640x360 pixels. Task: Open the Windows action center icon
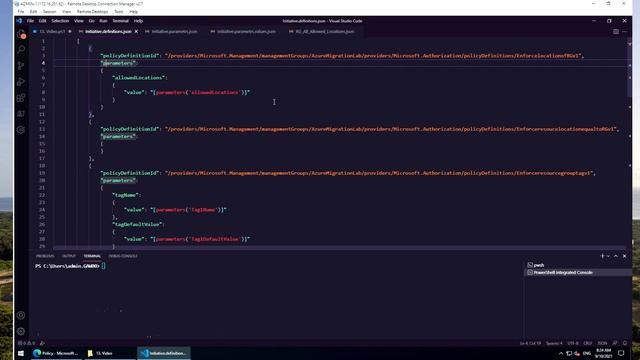[x=621, y=353]
